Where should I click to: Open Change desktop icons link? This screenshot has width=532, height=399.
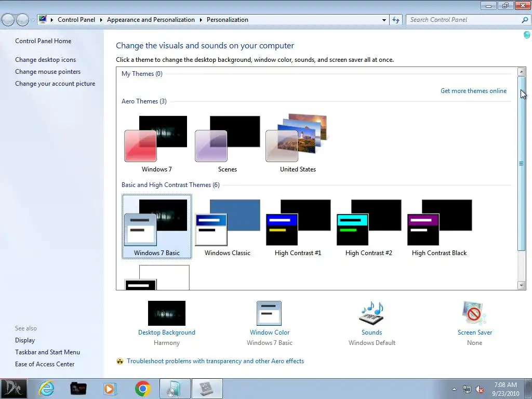click(46, 60)
